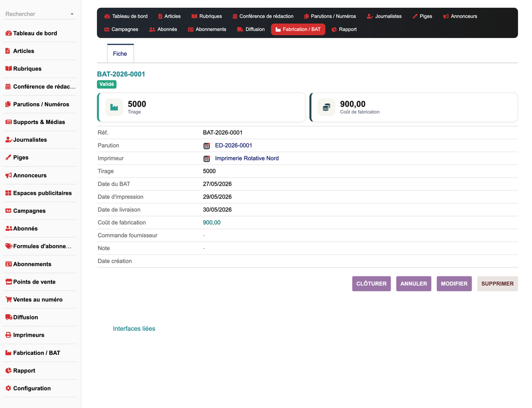Click the Abonnements card icon in sidebar
Image resolution: width=532 pixels, height=408 pixels.
tap(8, 264)
